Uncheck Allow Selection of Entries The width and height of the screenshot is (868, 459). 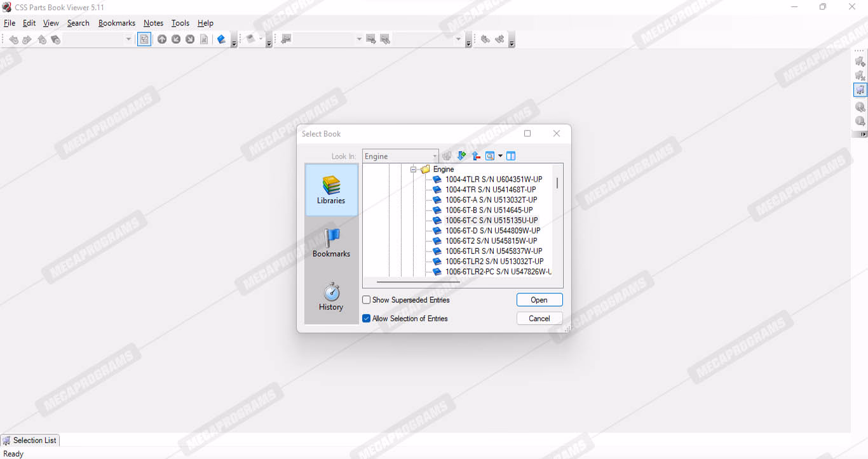[367, 319]
